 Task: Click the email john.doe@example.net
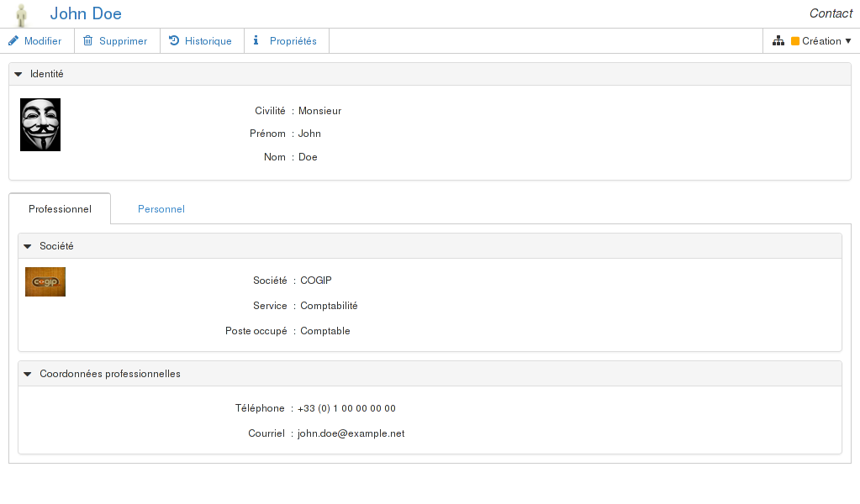(351, 433)
